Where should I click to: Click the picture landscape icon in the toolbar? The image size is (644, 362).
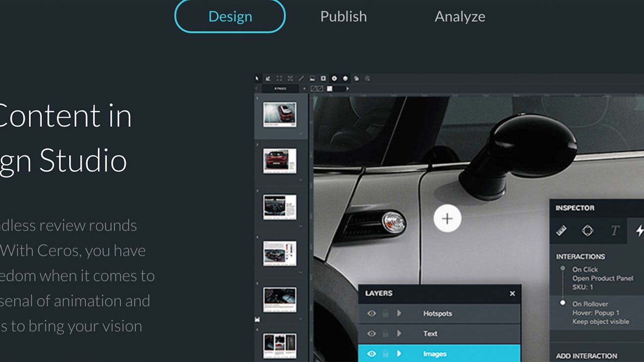pyautogui.click(x=312, y=78)
